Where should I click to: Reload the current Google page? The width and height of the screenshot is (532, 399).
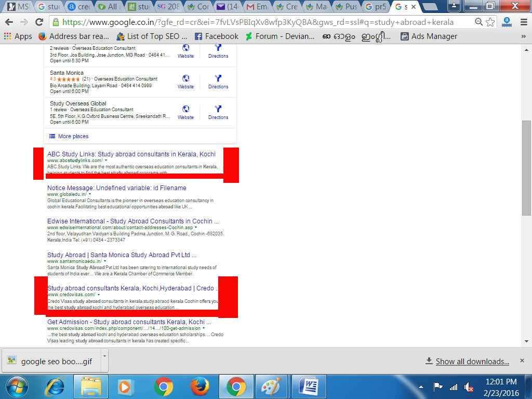coord(39,22)
